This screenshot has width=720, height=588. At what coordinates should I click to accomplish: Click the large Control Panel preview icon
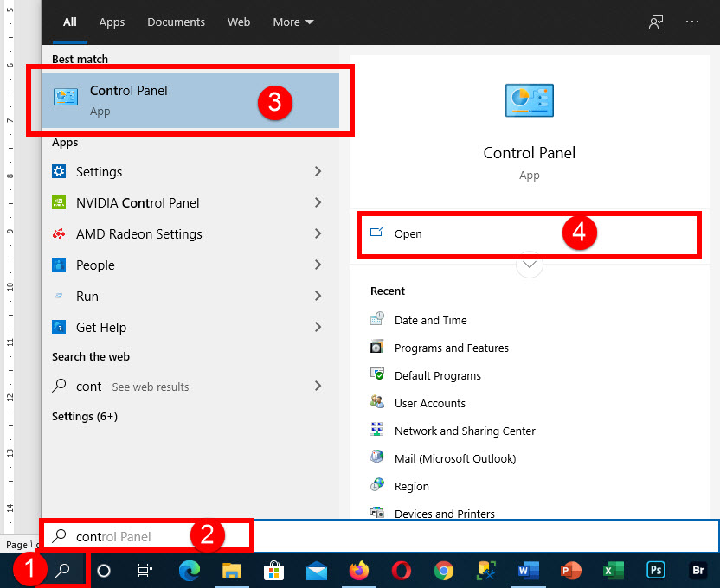click(x=529, y=100)
